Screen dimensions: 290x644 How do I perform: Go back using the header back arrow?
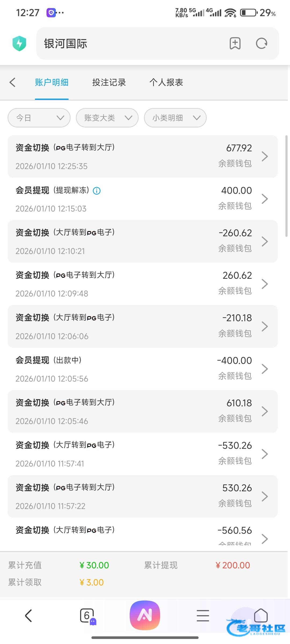[12, 82]
